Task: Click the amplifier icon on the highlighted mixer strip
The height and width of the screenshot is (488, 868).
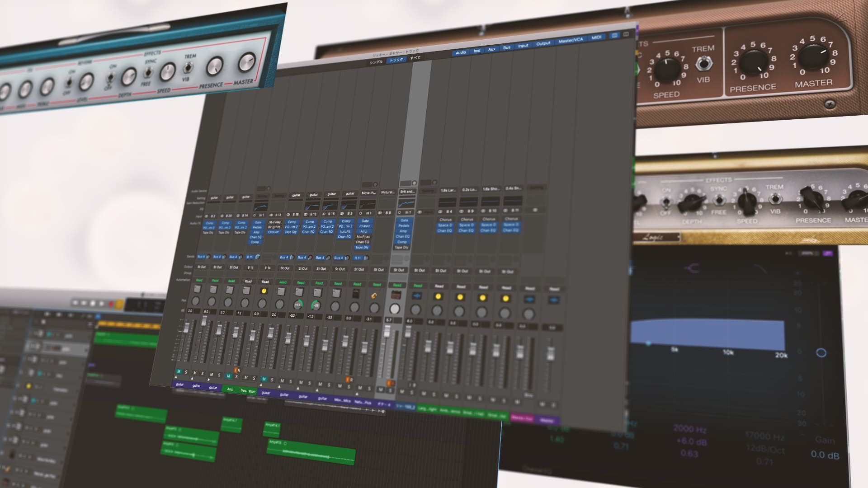Action: (x=396, y=295)
